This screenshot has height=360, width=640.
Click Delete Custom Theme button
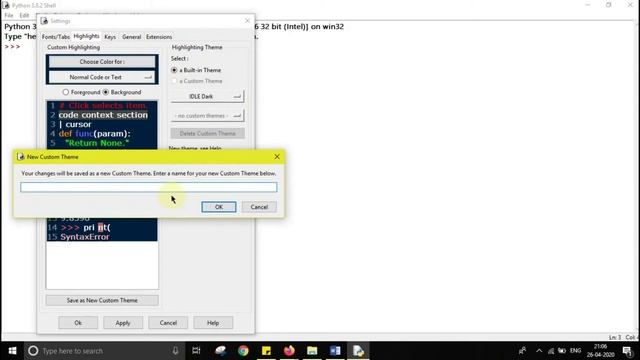tap(207, 133)
